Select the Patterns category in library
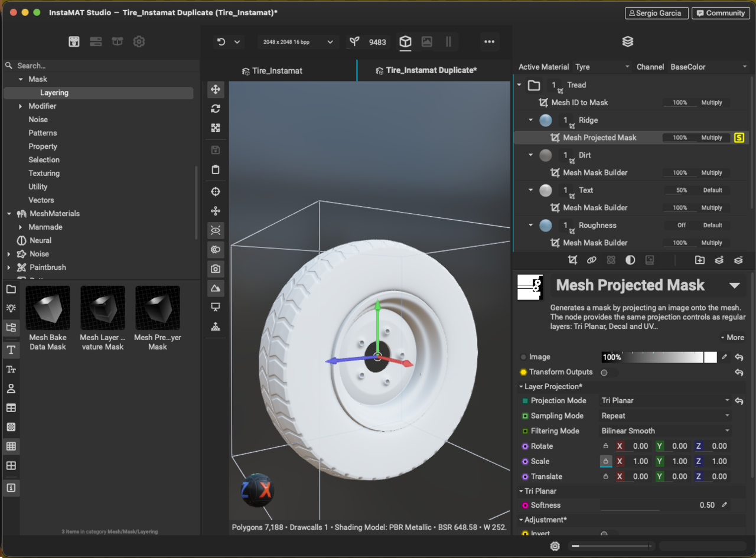The width and height of the screenshot is (756, 558). pos(43,133)
